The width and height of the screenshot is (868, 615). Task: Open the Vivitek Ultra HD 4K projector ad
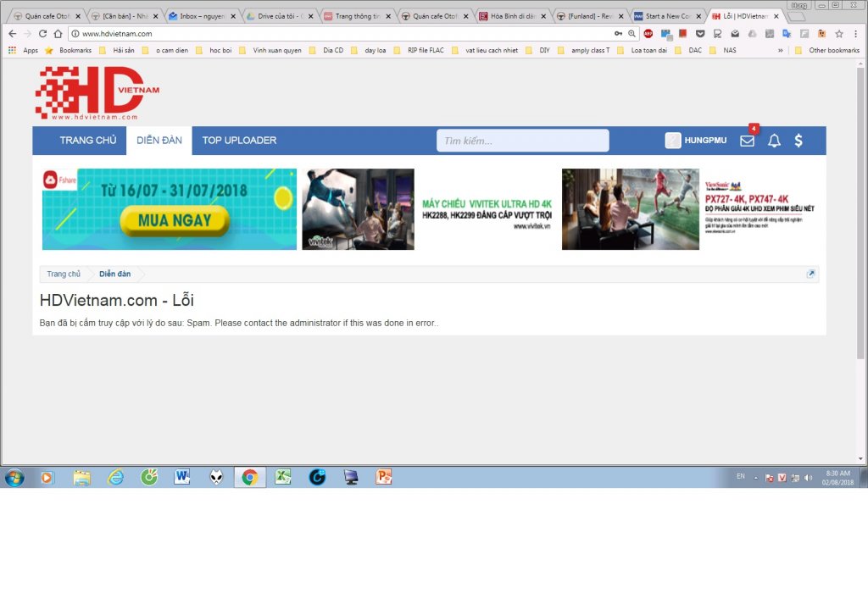click(430, 209)
